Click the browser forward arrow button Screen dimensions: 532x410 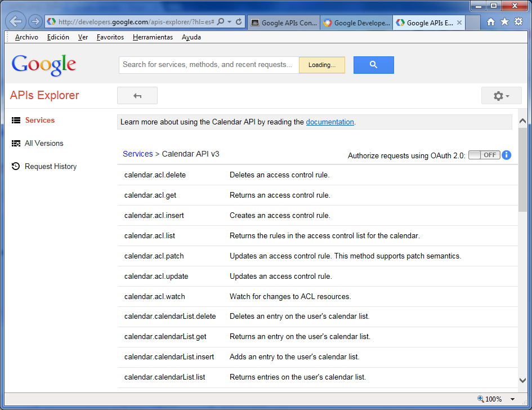35,22
